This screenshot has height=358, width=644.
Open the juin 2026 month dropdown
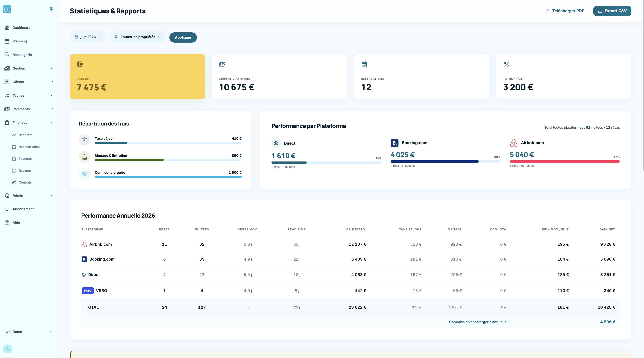pyautogui.click(x=88, y=37)
